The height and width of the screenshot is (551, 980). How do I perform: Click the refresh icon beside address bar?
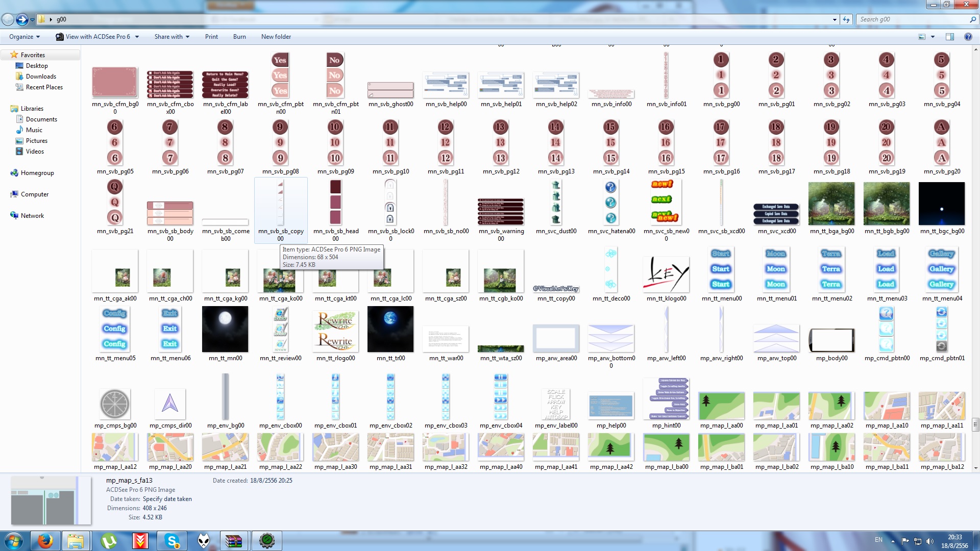pos(846,19)
